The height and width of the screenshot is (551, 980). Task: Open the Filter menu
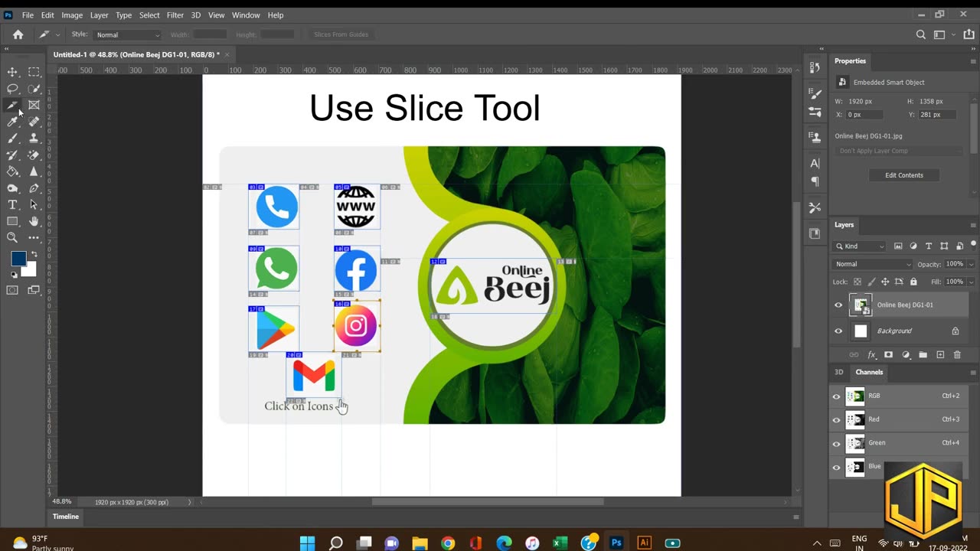pyautogui.click(x=175, y=15)
